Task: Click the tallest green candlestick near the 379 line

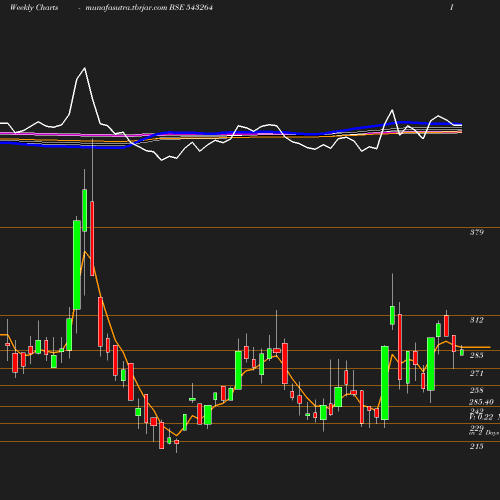Action: click(x=77, y=265)
